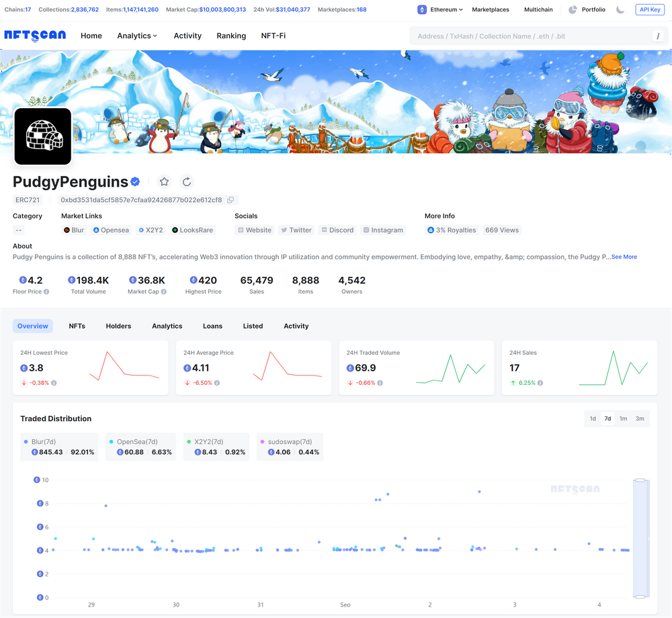
Task: Expand the About text via See More
Action: (624, 257)
